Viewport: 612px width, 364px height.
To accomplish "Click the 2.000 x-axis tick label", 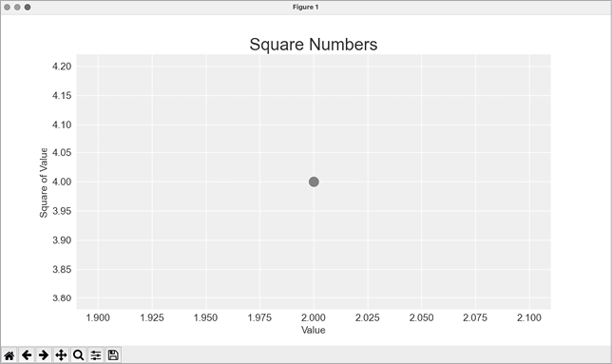I will click(314, 318).
